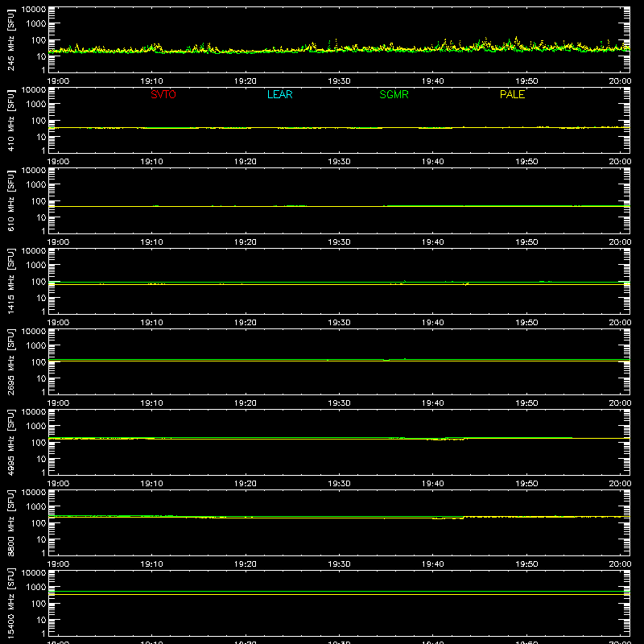Click the 1000 y-tick on the 4995 MHz plot

[x=36, y=427]
